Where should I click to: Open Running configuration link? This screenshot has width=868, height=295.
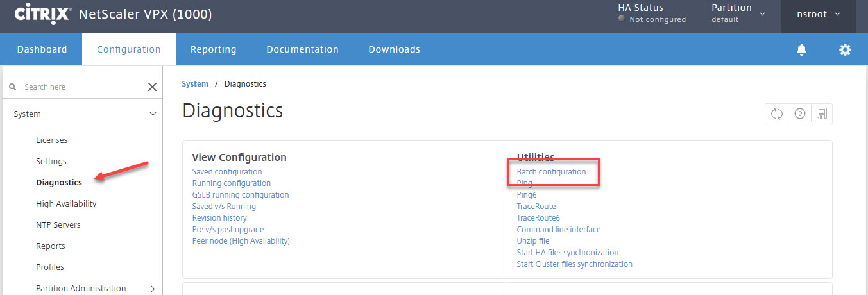(232, 183)
